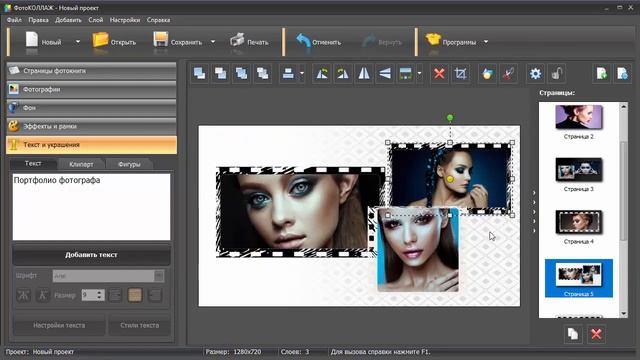Click the pages list vertical scrollbar

(x=623, y=210)
